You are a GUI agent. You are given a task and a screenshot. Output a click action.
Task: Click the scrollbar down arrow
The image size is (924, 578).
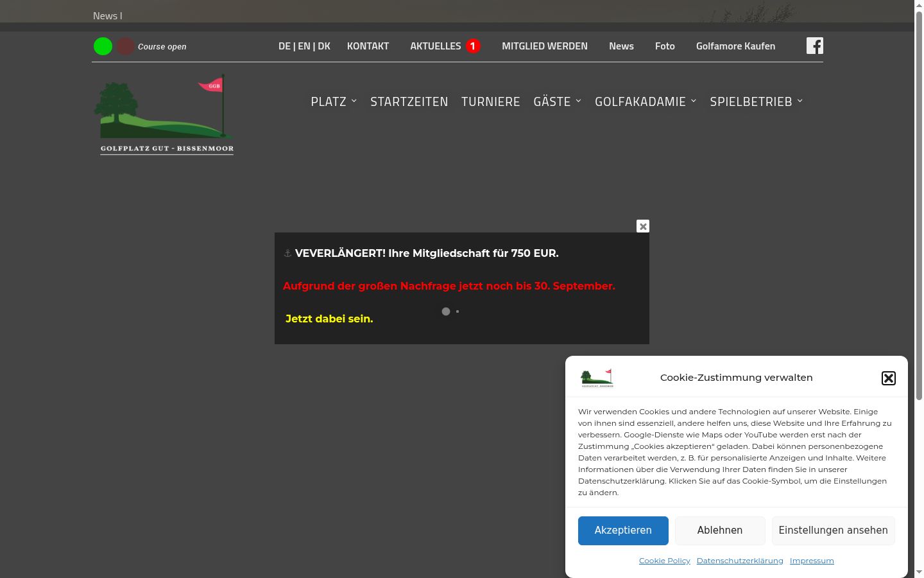pyautogui.click(x=919, y=572)
